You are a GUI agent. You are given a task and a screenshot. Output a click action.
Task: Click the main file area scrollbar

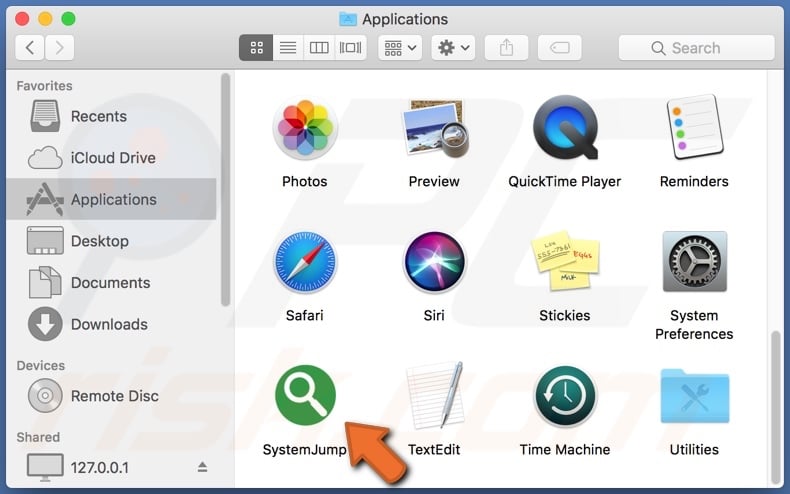(x=776, y=407)
